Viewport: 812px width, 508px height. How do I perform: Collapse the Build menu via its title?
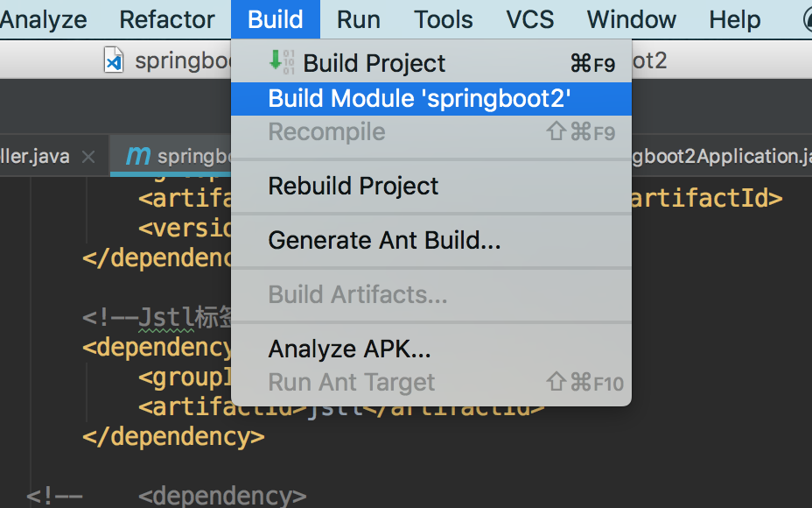[276, 19]
